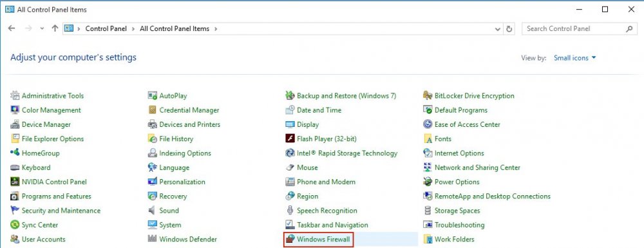Image resolution: width=644 pixels, height=248 pixels.
Task: Expand the address bar history dropdown
Action: coord(498,29)
